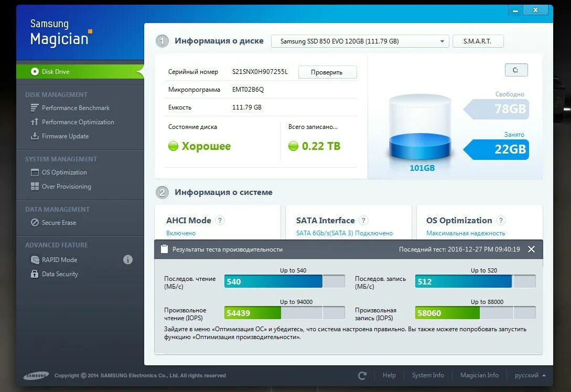Click firmware value EMT02B6Q
571x392 pixels.
pyautogui.click(x=248, y=90)
